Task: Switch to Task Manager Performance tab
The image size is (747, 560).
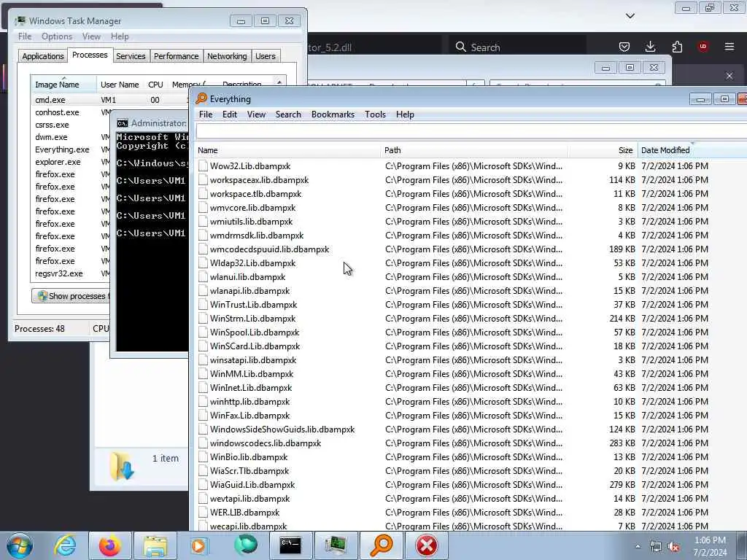Action: pyautogui.click(x=177, y=56)
